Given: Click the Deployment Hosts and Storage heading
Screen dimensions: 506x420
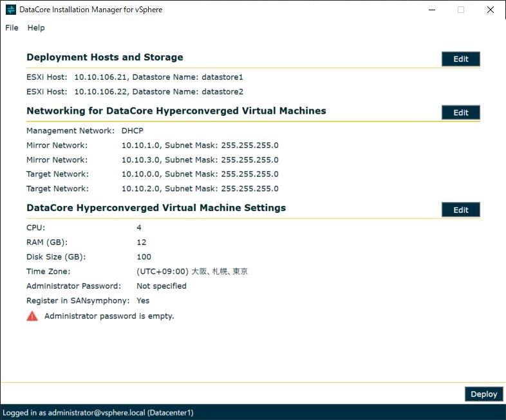Looking at the screenshot, I should (105, 57).
